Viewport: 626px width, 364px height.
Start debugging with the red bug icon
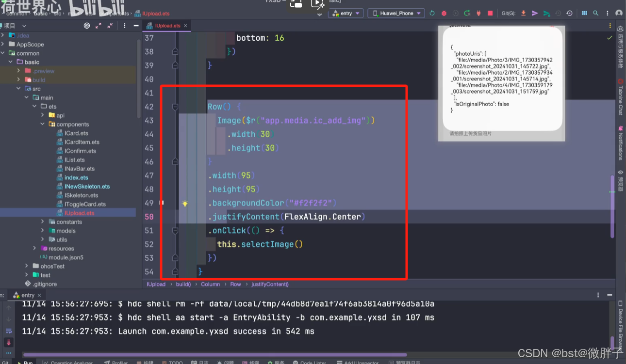click(444, 13)
